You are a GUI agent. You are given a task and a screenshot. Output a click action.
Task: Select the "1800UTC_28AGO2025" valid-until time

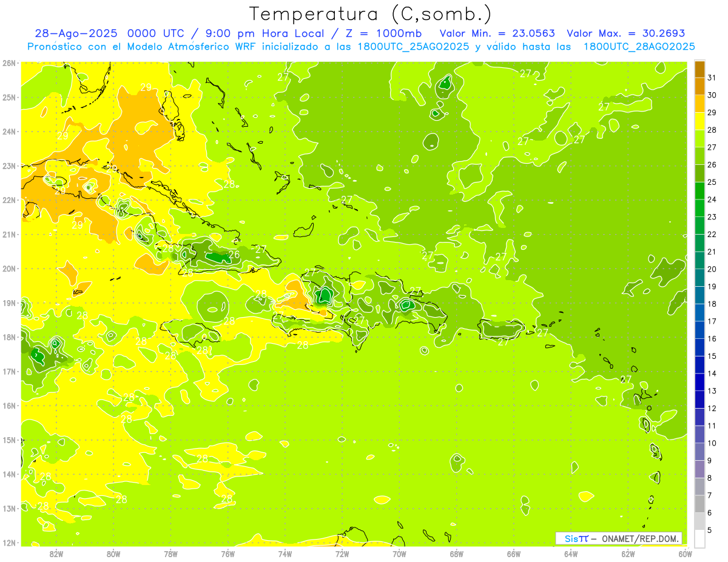tap(639, 47)
